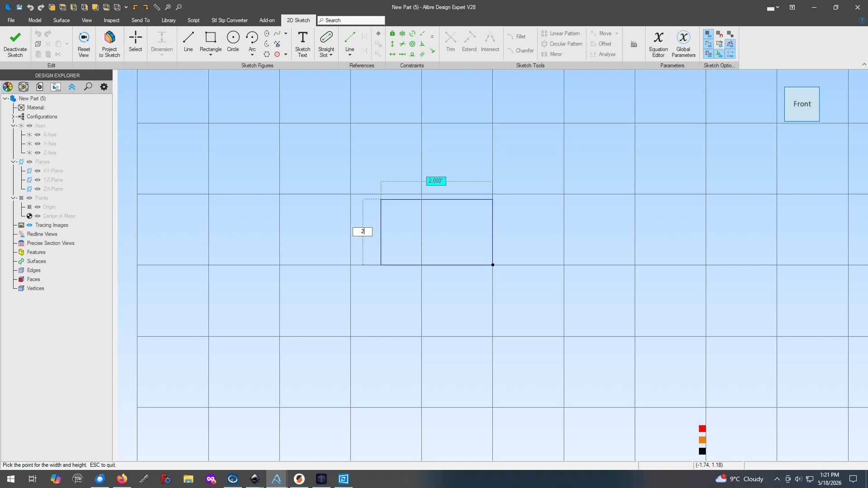Choose the Line sketch tool

[x=188, y=42]
